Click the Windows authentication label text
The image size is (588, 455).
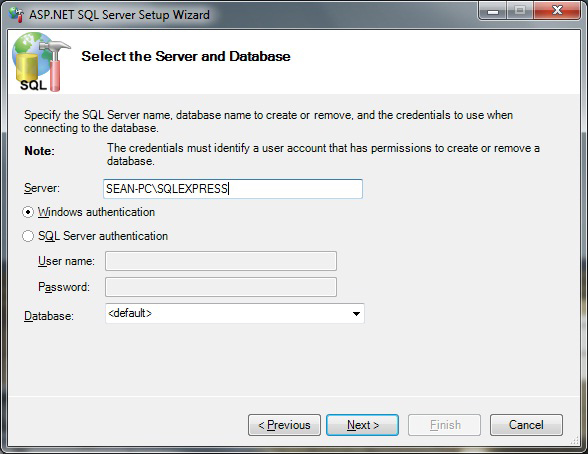[x=96, y=212]
